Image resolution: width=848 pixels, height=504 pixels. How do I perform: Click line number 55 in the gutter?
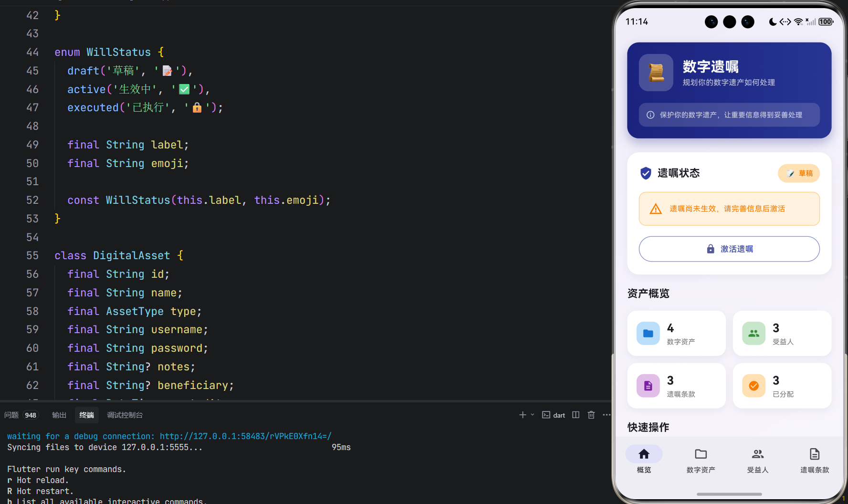tap(32, 255)
